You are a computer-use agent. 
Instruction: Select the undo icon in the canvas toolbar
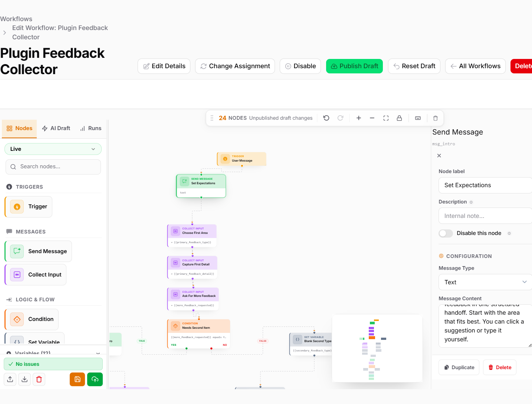[x=326, y=118]
